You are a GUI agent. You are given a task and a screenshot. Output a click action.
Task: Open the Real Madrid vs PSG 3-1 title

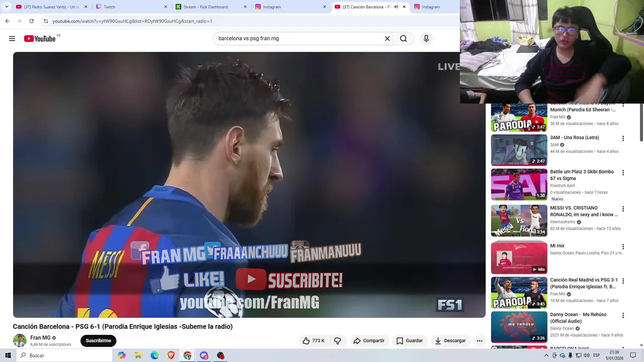pyautogui.click(x=584, y=283)
